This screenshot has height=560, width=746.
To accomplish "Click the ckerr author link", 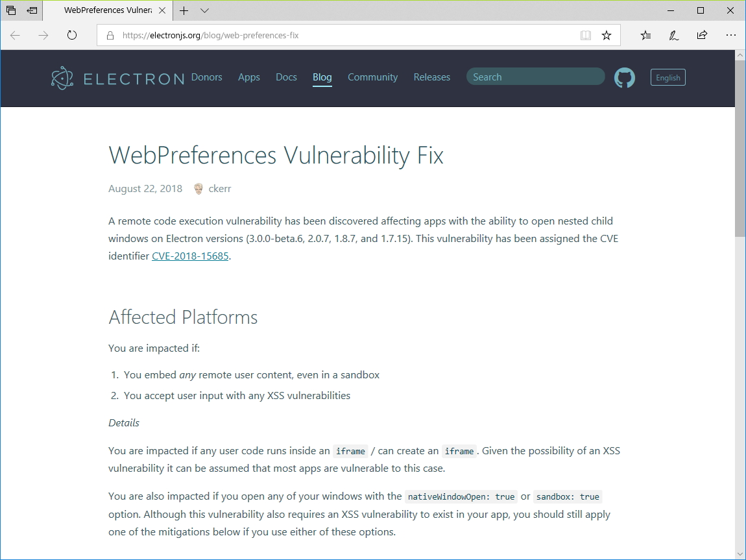I will pyautogui.click(x=220, y=189).
